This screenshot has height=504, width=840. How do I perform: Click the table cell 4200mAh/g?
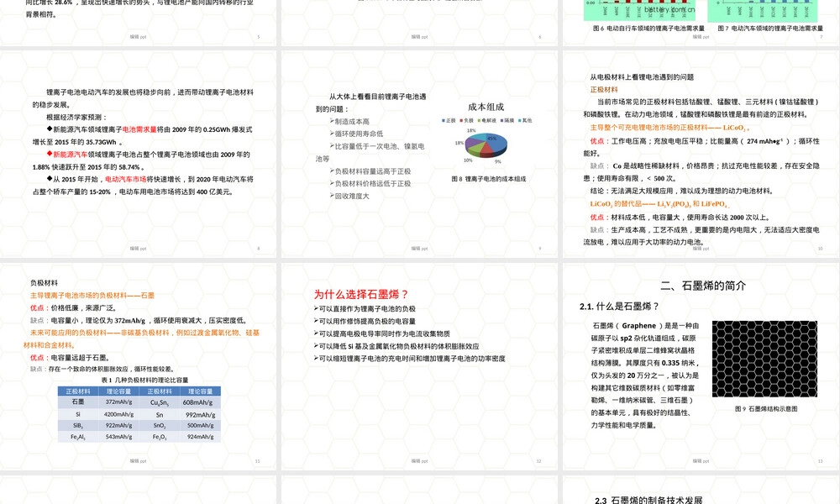119,414
